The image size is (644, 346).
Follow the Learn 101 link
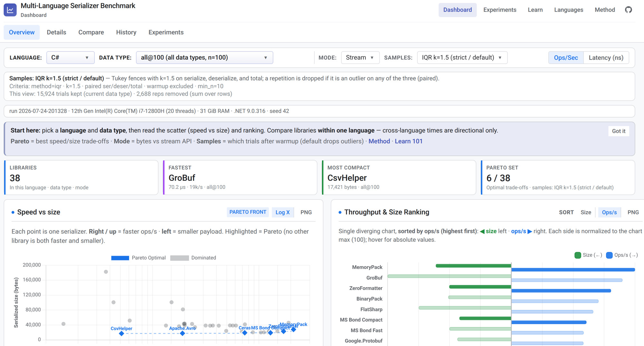409,141
